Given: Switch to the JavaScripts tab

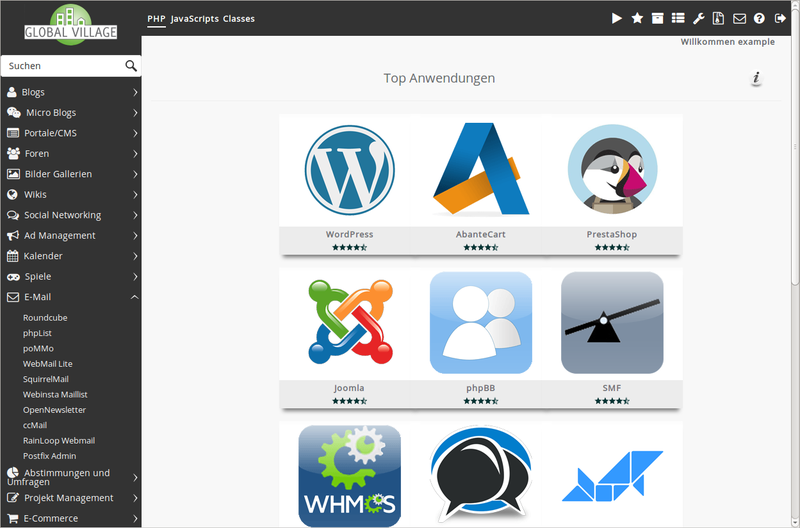Looking at the screenshot, I should point(194,19).
